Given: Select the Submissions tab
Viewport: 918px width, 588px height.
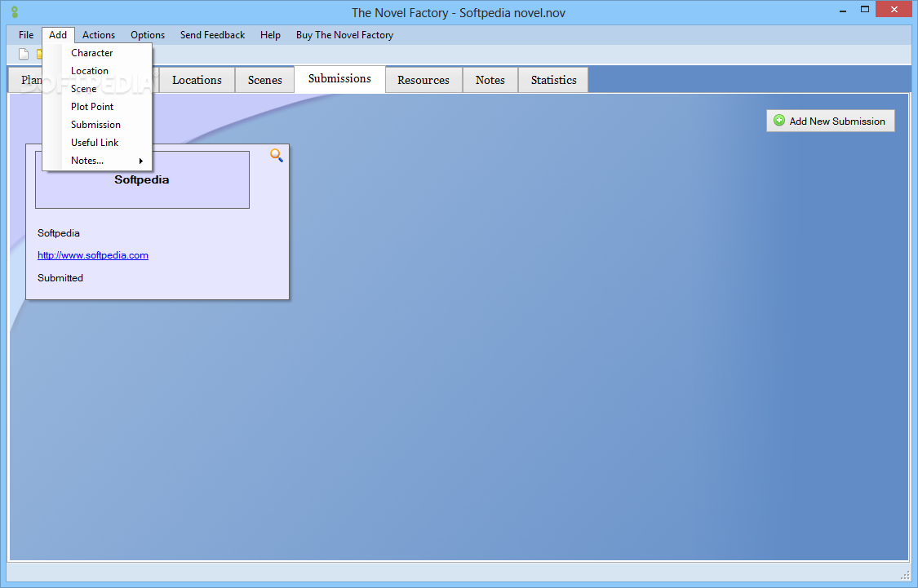Looking at the screenshot, I should [339, 79].
